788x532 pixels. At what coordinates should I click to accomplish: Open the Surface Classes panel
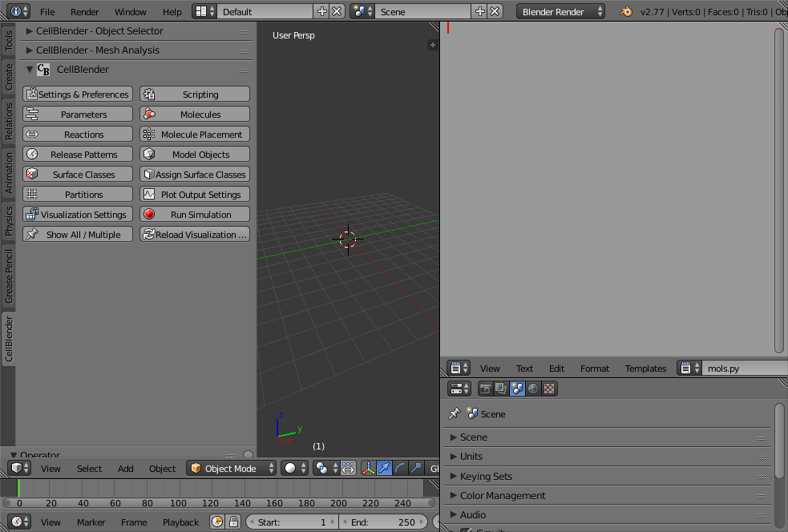click(78, 175)
